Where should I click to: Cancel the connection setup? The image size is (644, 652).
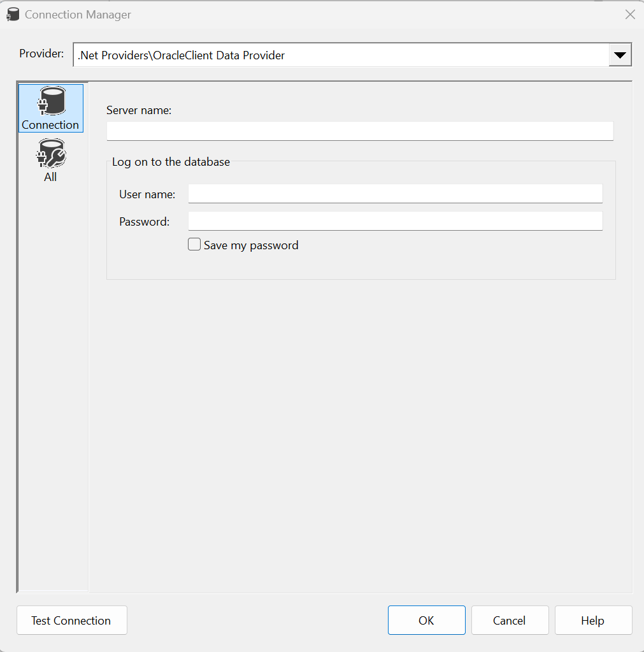point(510,619)
